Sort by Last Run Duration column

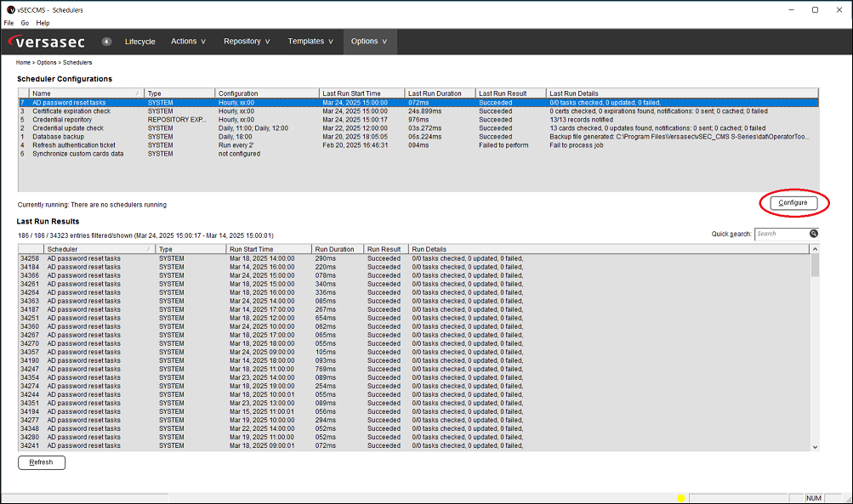click(x=440, y=93)
